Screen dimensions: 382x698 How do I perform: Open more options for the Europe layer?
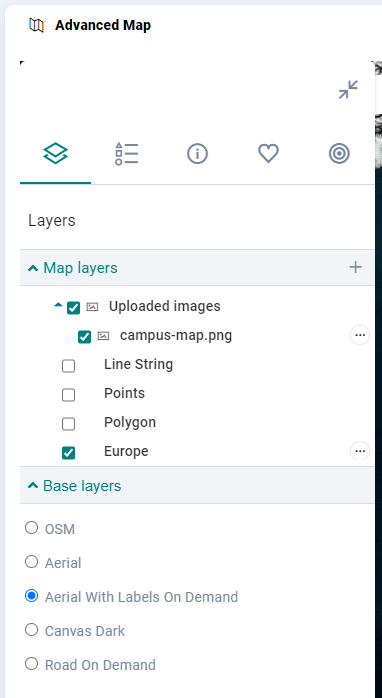360,451
